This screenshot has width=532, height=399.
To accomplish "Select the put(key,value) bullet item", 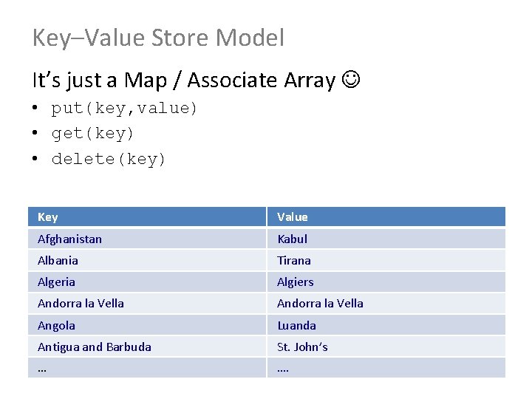I will 124,109.
